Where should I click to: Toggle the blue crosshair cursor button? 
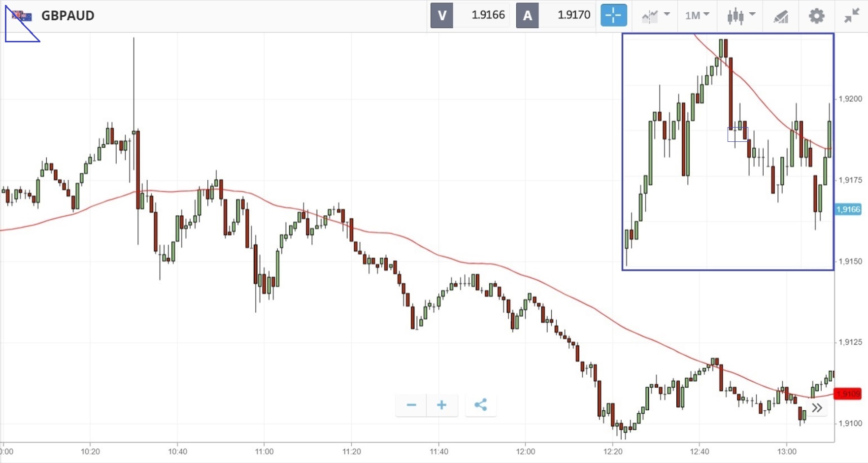point(613,15)
